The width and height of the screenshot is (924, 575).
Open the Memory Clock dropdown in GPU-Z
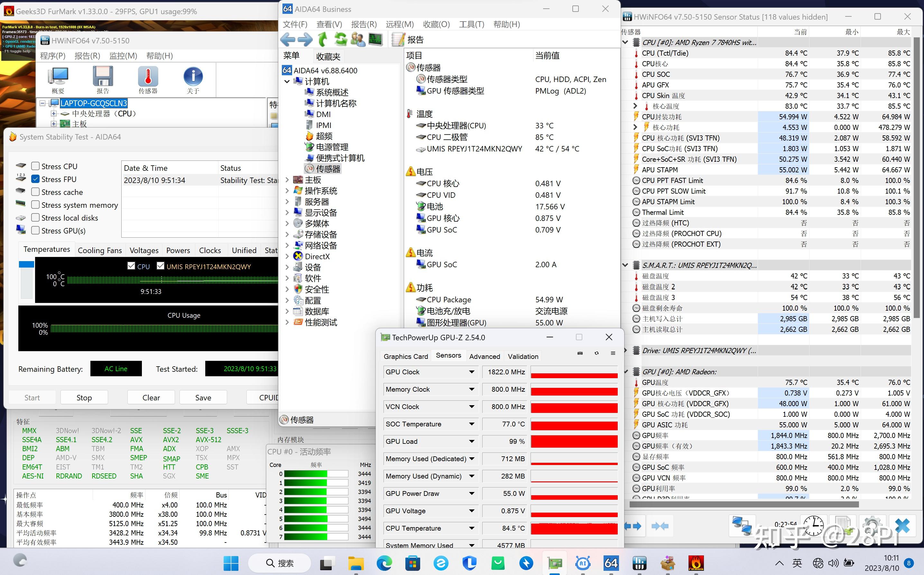tap(472, 389)
